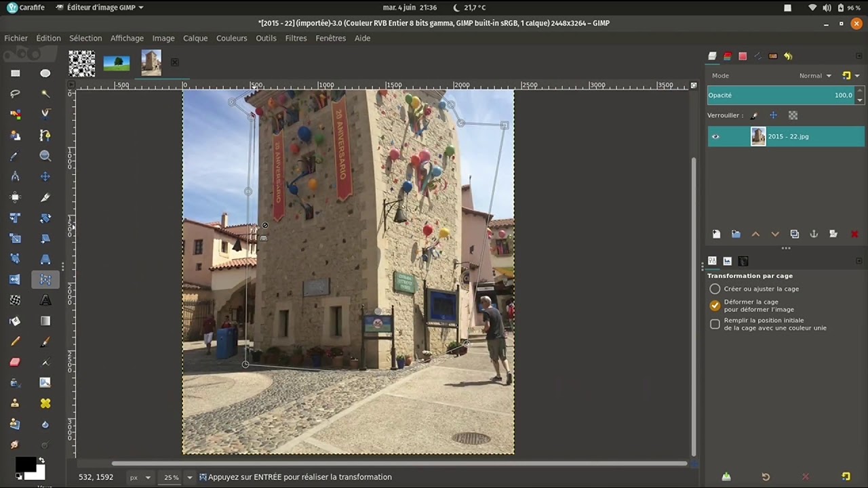
Task: Select the Bucket Fill tool
Action: coord(15,321)
